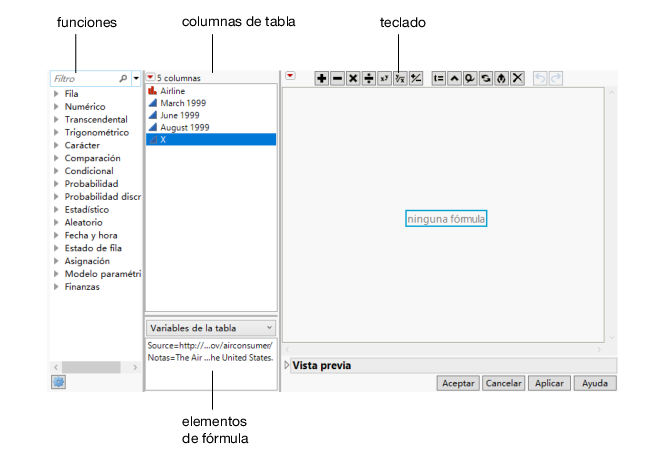Image resolution: width=648 pixels, height=457 pixels.
Task: Click the X delete expression keypad button
Action: pos(517,78)
